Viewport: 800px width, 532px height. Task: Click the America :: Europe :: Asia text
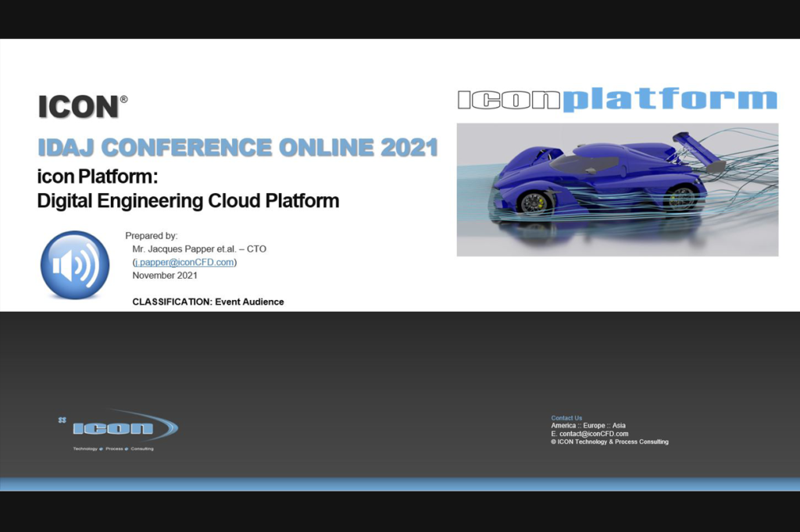point(588,426)
